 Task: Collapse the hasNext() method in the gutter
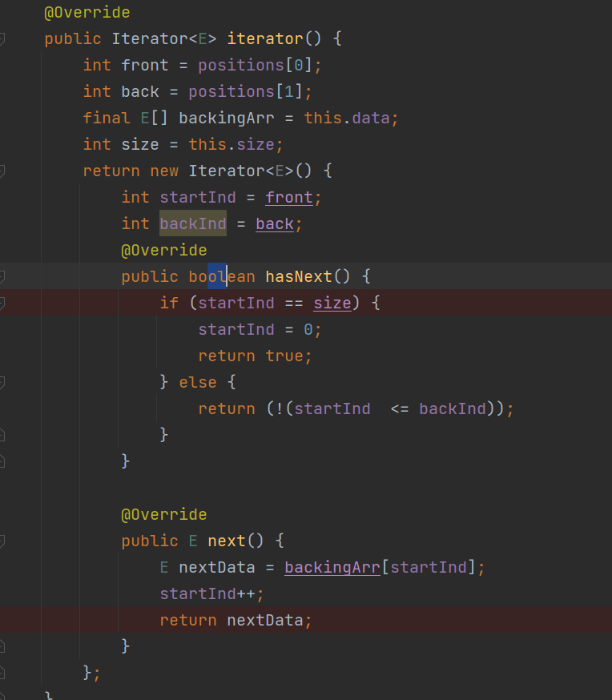(2, 276)
